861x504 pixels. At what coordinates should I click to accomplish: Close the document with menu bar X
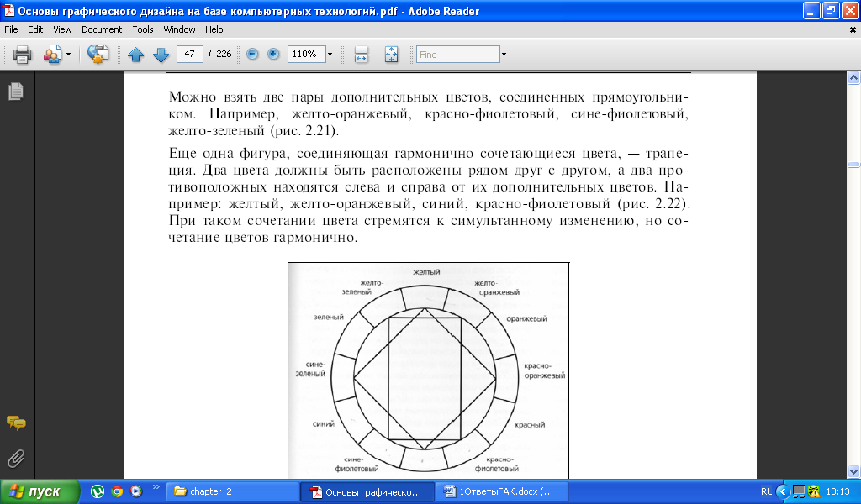pyautogui.click(x=853, y=30)
